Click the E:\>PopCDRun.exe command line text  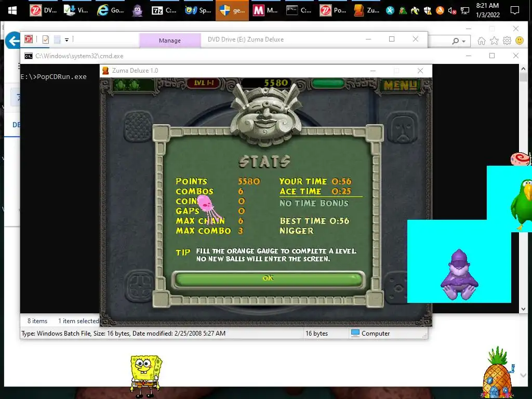coord(54,77)
